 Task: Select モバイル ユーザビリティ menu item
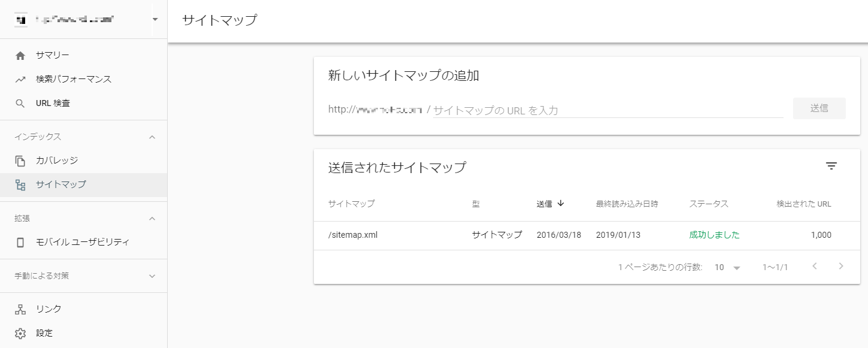click(83, 243)
